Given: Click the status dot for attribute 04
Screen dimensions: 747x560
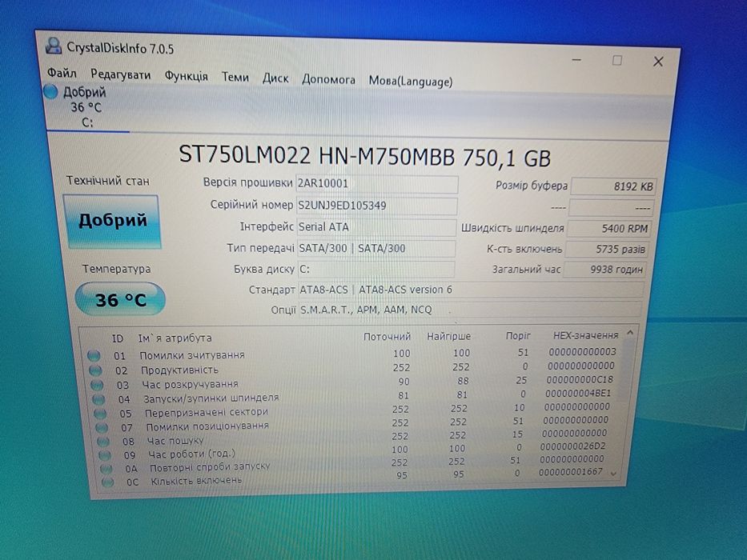Looking at the screenshot, I should click(x=98, y=399).
